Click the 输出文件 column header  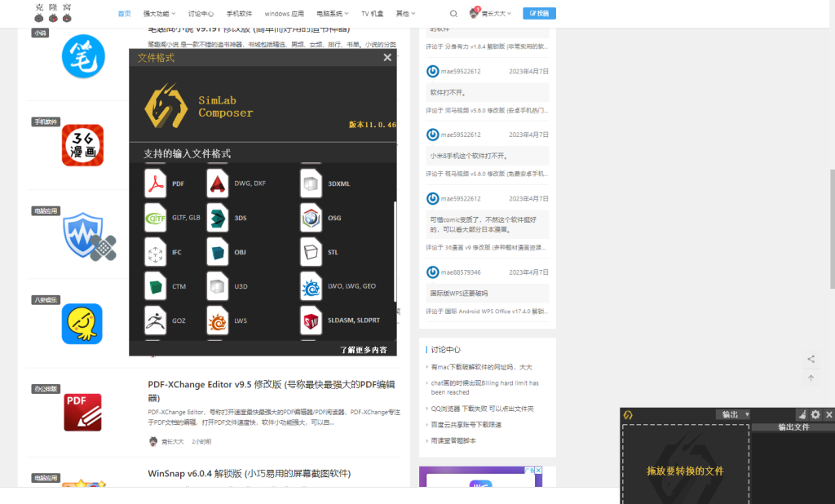793,427
